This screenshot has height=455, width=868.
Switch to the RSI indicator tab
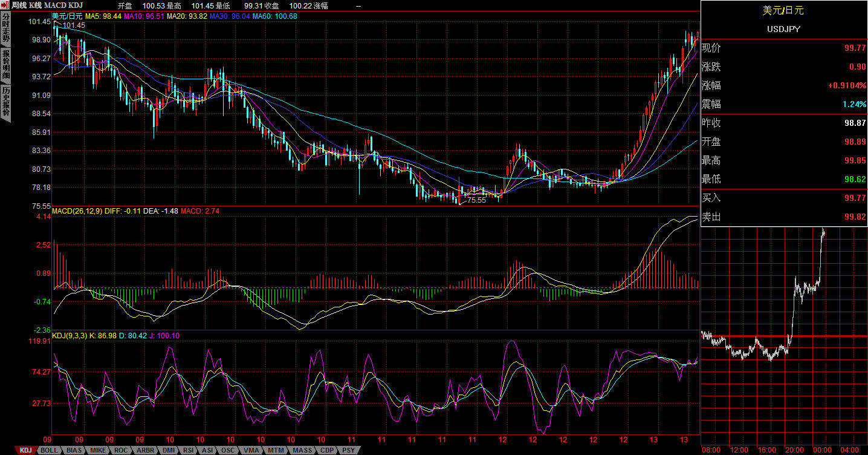[189, 450]
